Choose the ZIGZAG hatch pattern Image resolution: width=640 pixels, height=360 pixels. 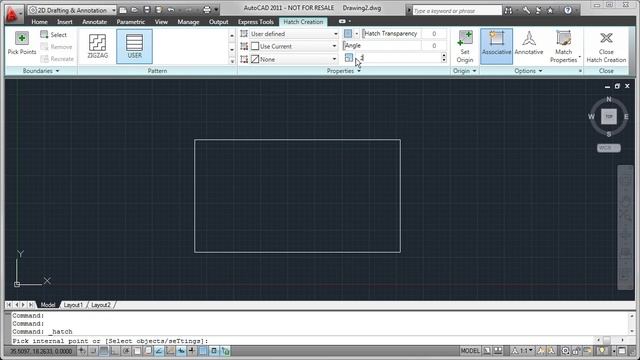98,46
